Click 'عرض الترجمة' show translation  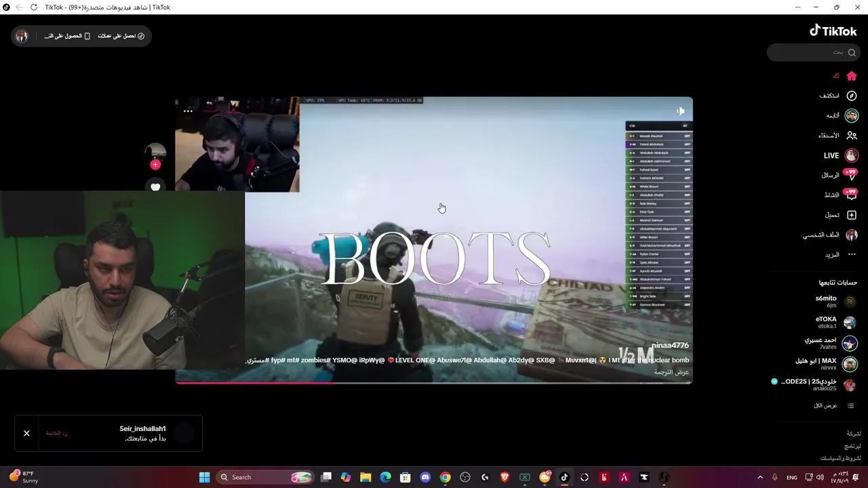pyautogui.click(x=672, y=372)
